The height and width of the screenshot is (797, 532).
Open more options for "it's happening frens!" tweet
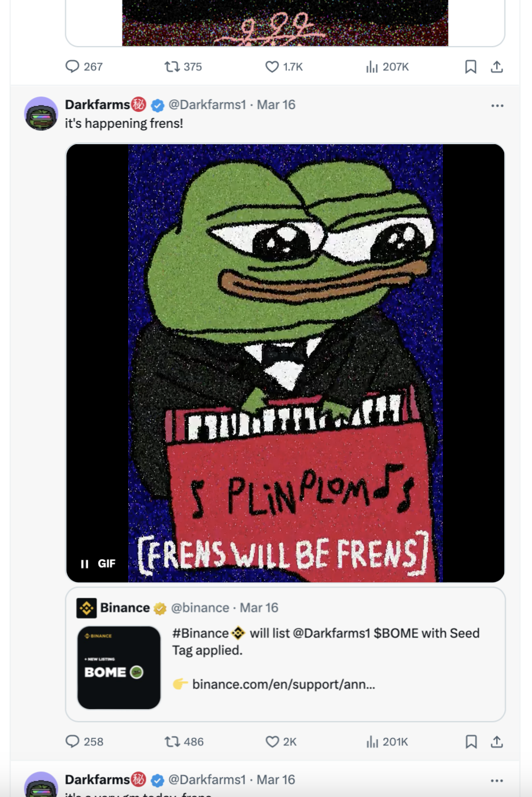coord(497,106)
